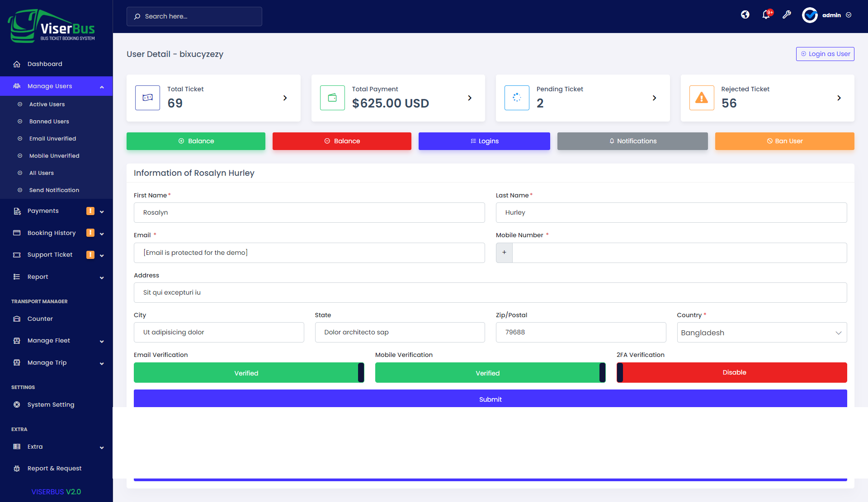Click the search magnifier in the search bar
The width and height of the screenshot is (868, 502).
(137, 16)
